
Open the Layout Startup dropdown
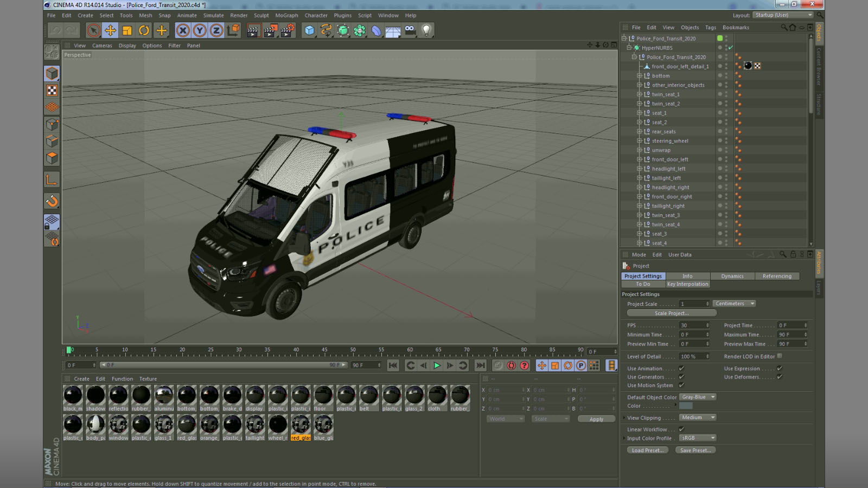point(784,15)
